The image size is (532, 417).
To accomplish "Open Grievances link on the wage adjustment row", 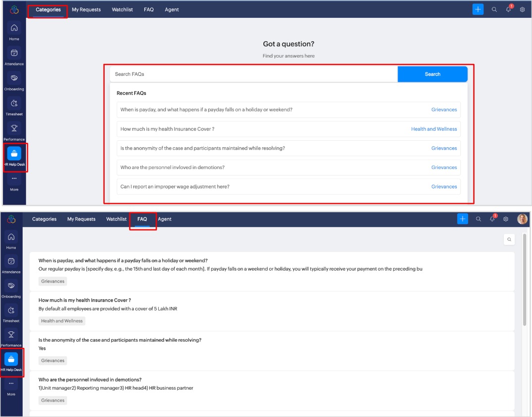I will [444, 186].
